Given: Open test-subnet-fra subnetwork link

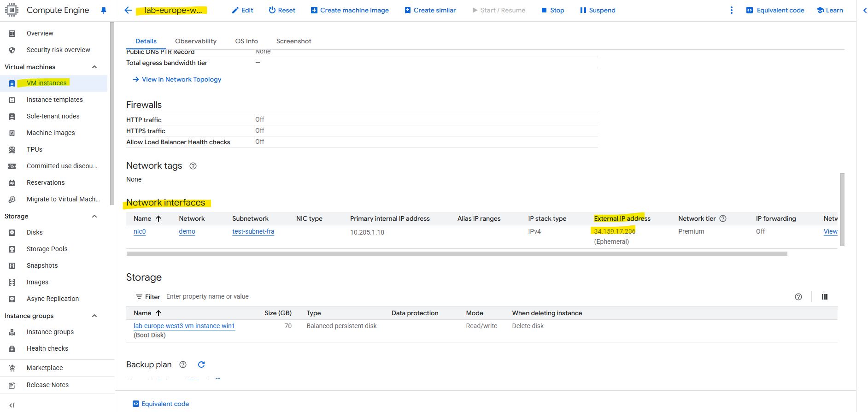Looking at the screenshot, I should coord(253,231).
